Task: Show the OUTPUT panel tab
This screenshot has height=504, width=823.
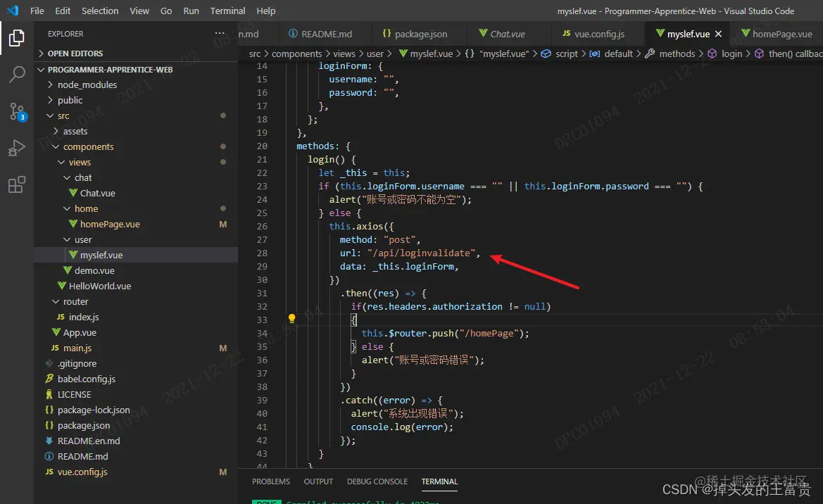Action: coord(318,481)
